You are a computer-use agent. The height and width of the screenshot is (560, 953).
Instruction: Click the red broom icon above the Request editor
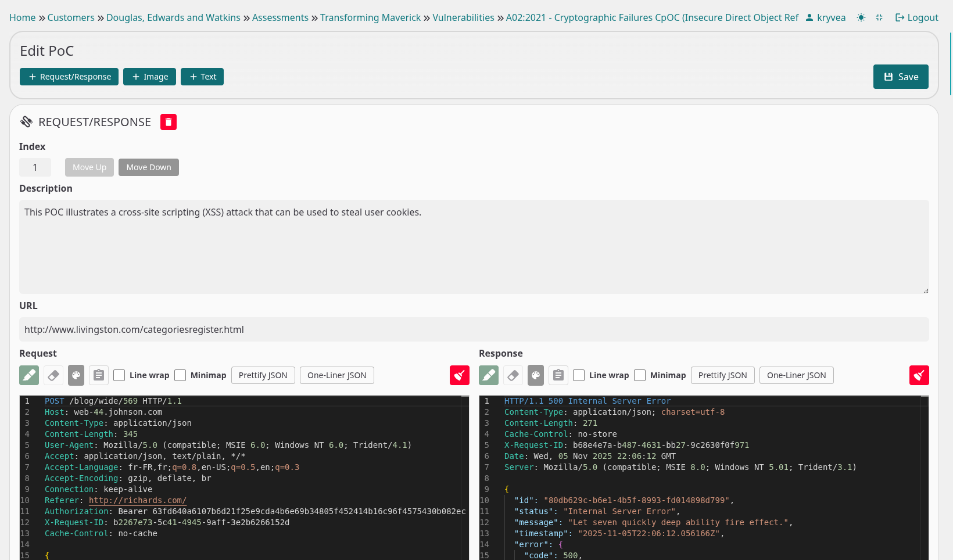tap(459, 375)
